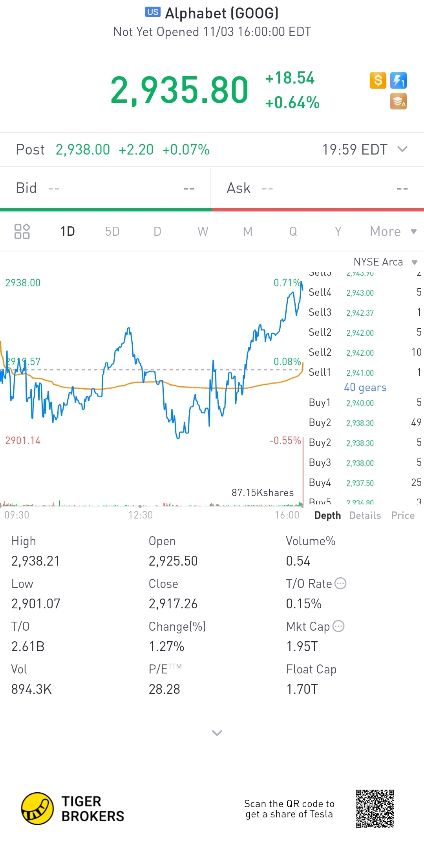Open the chart layout grid icon
Viewport: 424px width, 868px height.
point(22,231)
